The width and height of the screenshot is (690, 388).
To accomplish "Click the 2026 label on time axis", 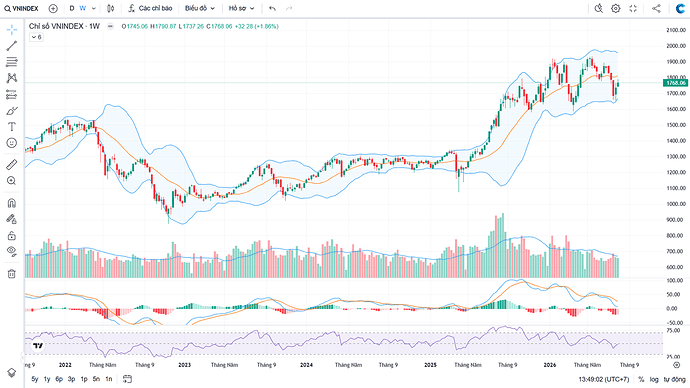I will pyautogui.click(x=550, y=365).
